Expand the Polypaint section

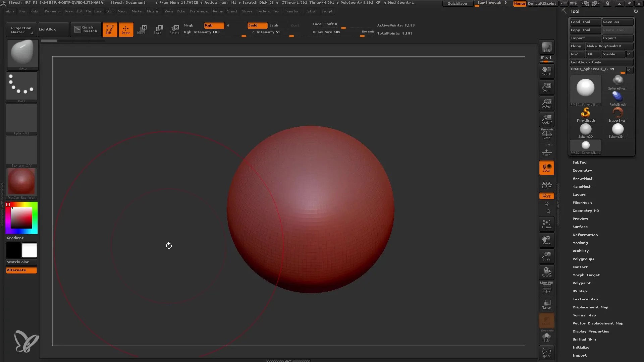point(582,283)
